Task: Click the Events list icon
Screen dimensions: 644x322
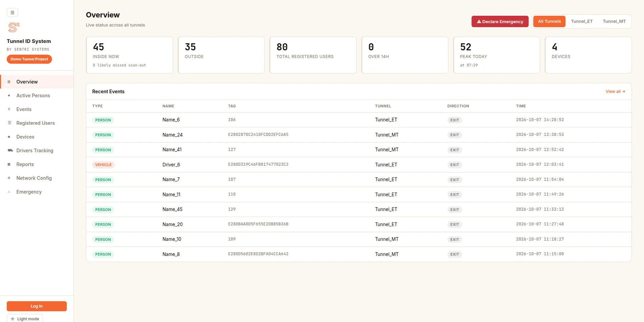Action: (9, 109)
